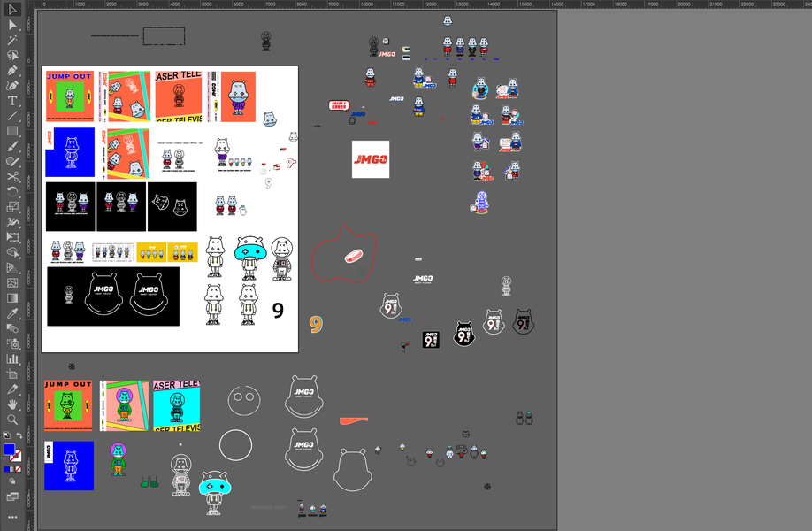Select the Artboard tool
Viewport: 812px width, 531px height.
point(11,373)
